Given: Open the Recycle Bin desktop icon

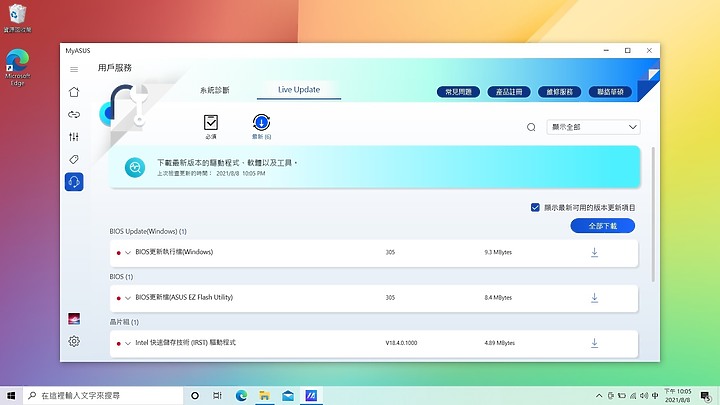Looking at the screenshot, I should [x=17, y=17].
